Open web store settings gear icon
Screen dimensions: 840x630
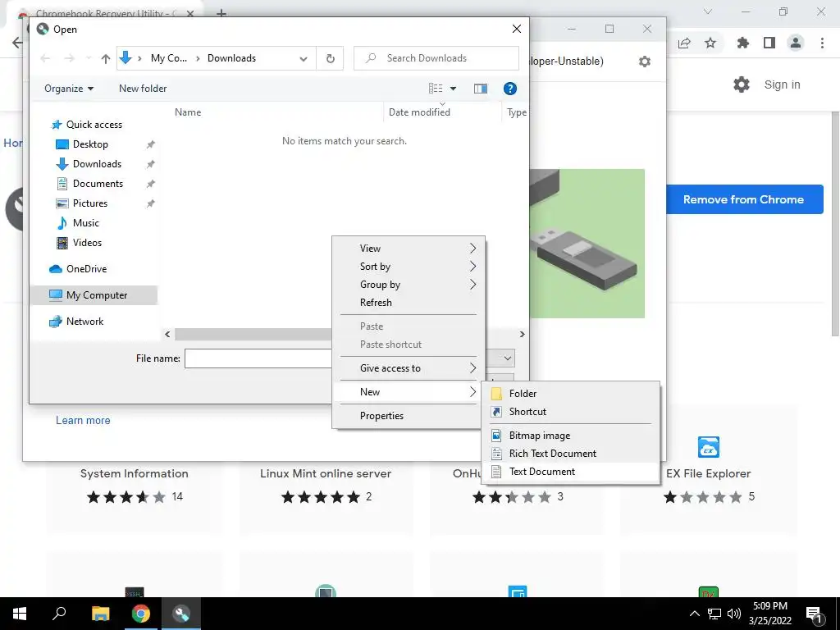(x=742, y=84)
